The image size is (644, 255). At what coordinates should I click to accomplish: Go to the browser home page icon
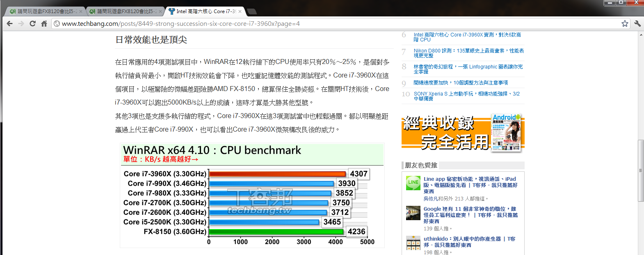44,24
